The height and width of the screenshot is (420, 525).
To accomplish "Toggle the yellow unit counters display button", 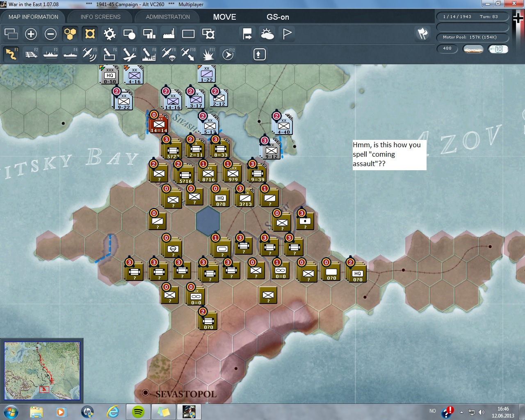I will tap(90, 34).
